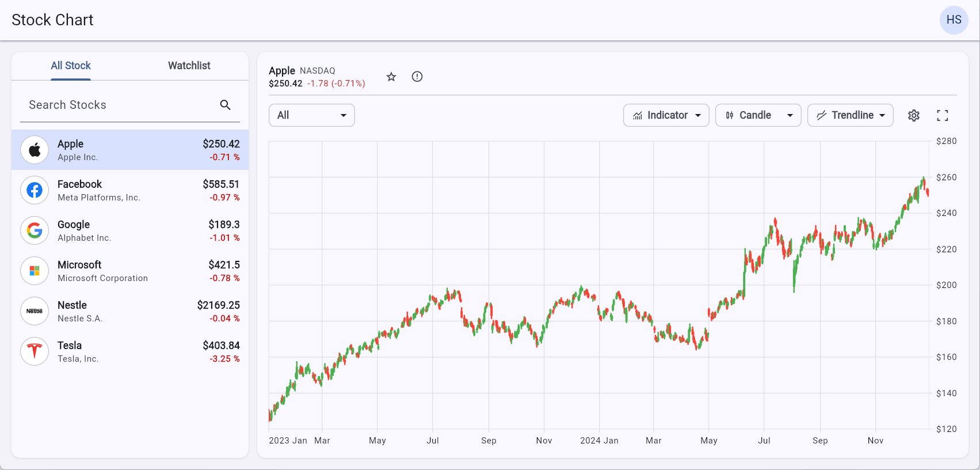The image size is (980, 470).
Task: Click the Tesla logo icon
Action: pos(35,351)
